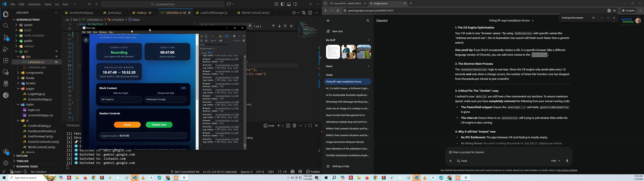This screenshot has height=181, width=644.
Task: Open the Run and Debug view
Action: 6,49
